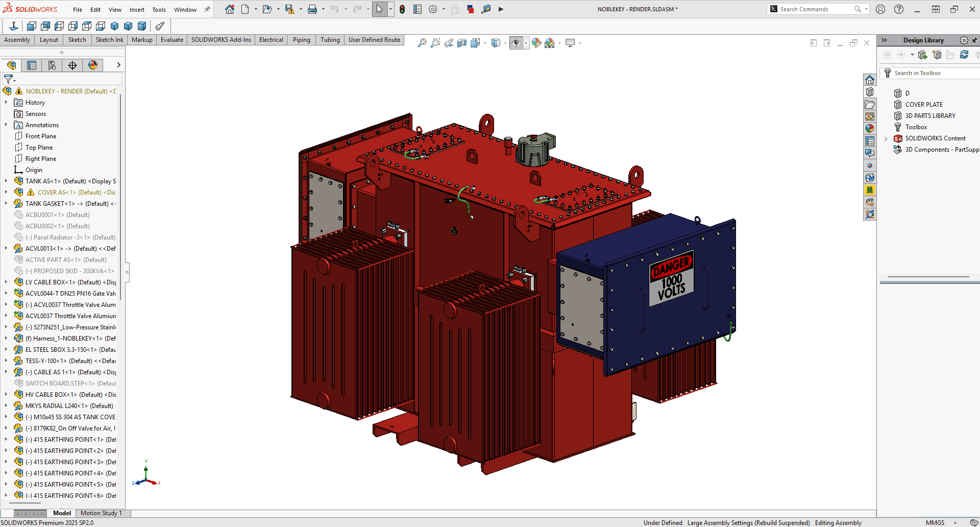Click the Toolbox item in the Design Library
980x527 pixels.
[916, 127]
